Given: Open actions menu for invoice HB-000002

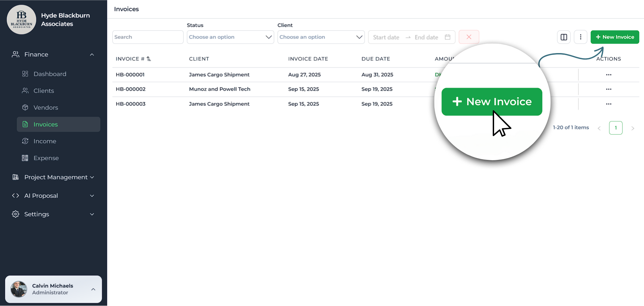Looking at the screenshot, I should point(608,89).
